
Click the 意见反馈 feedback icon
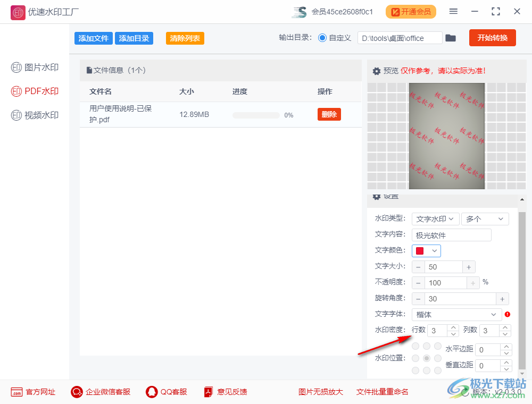coord(207,392)
